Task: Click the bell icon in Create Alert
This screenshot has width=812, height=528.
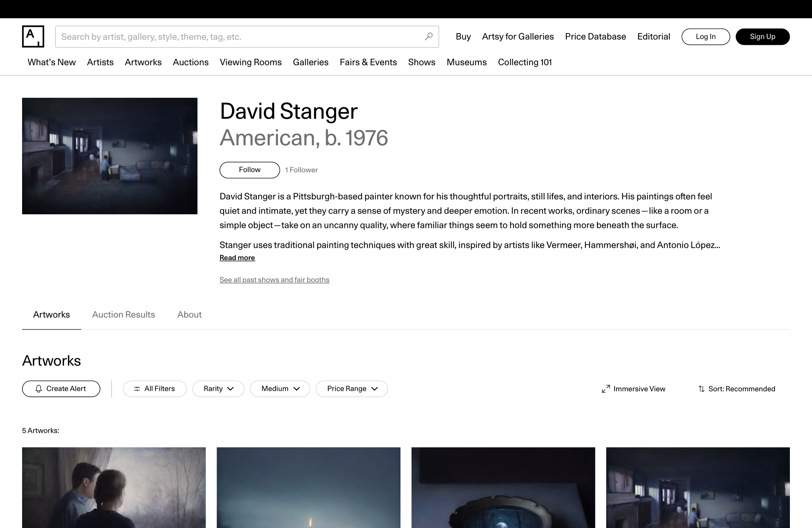Action: tap(39, 388)
